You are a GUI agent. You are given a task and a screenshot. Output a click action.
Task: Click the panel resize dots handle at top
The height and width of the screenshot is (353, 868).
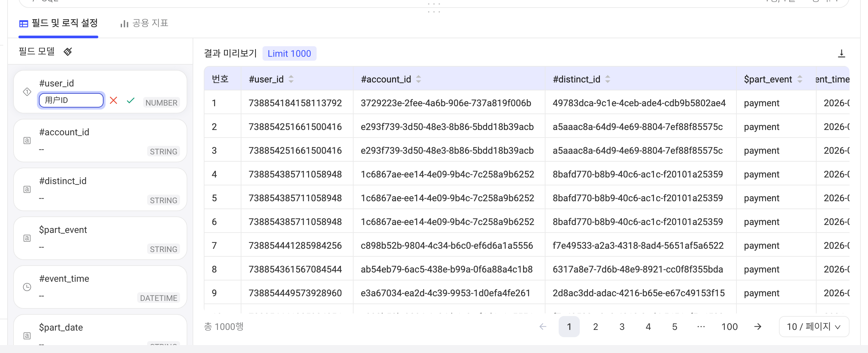pyautogui.click(x=434, y=8)
